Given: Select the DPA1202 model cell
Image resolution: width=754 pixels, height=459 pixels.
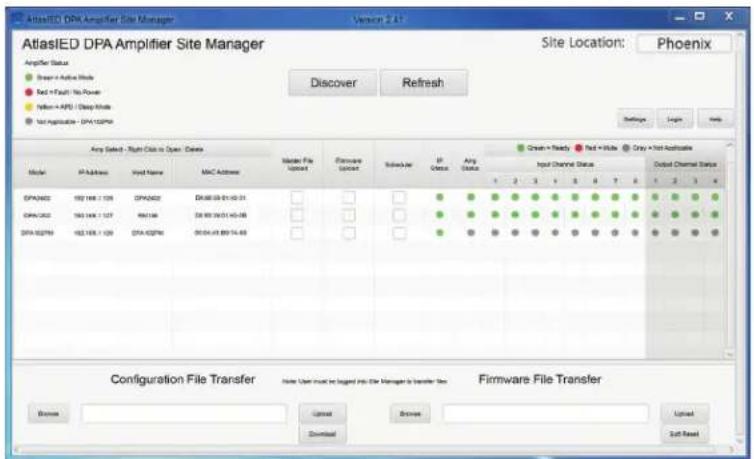Looking at the screenshot, I should pyautogui.click(x=37, y=215).
